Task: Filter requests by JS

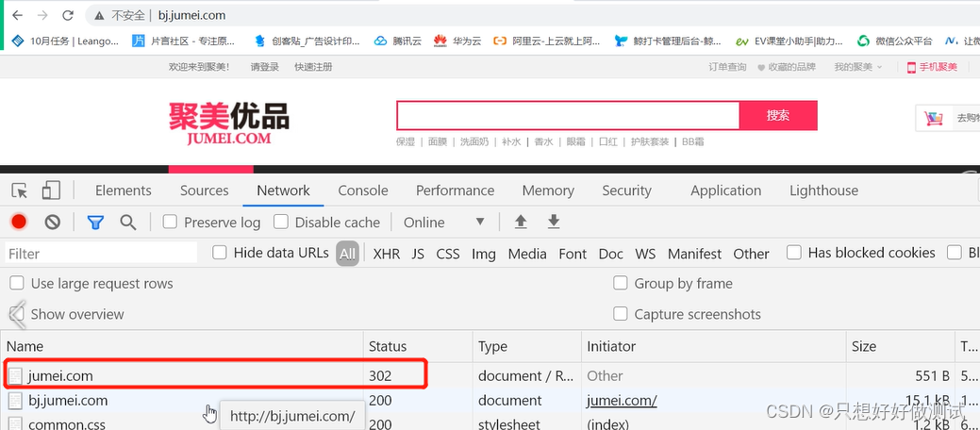Action: (x=418, y=254)
